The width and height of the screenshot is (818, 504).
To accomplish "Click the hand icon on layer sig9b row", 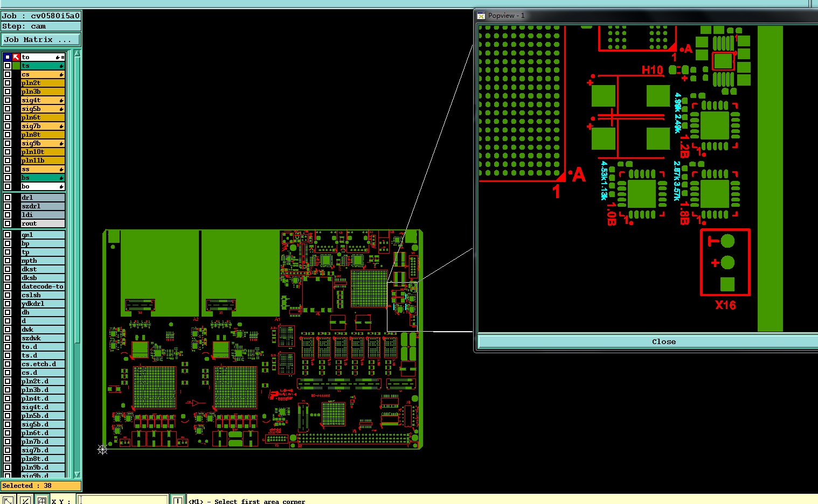I will (61, 143).
